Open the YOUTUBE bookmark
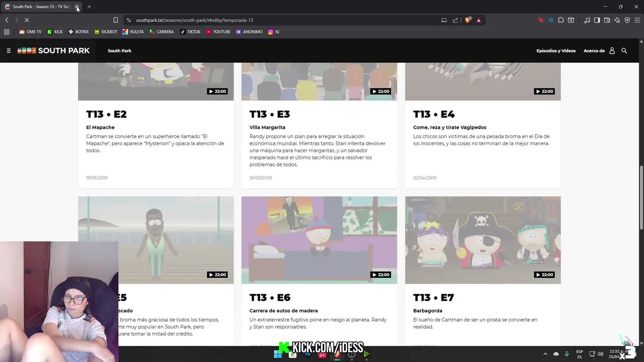This screenshot has width=644, height=362. pos(218,32)
